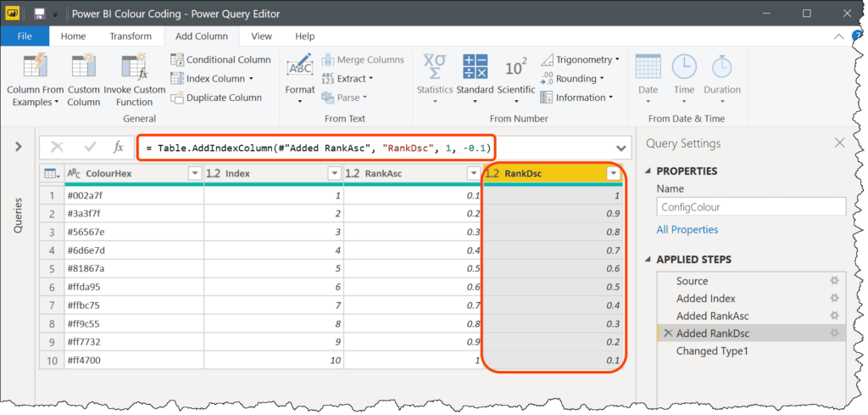Open the Trigonometry dropdown
This screenshot has width=868, height=415.
580,59
